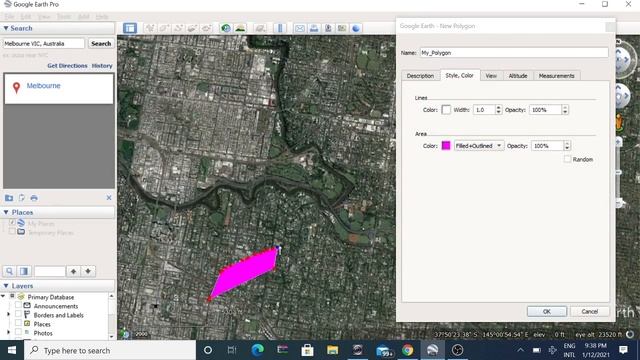
Task: Click the Add Polygon toolbar icon
Action: [164, 28]
